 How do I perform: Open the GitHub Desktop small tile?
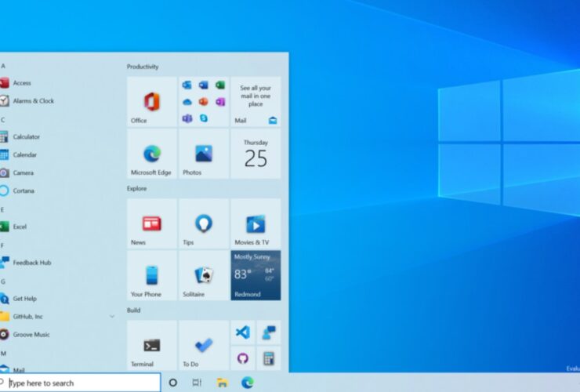243,358
